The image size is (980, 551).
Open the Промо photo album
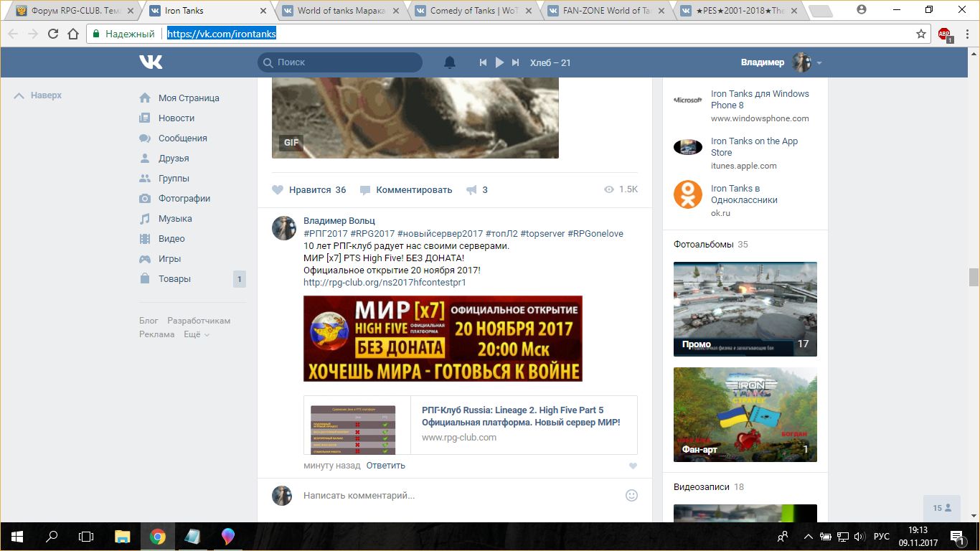[x=745, y=309]
